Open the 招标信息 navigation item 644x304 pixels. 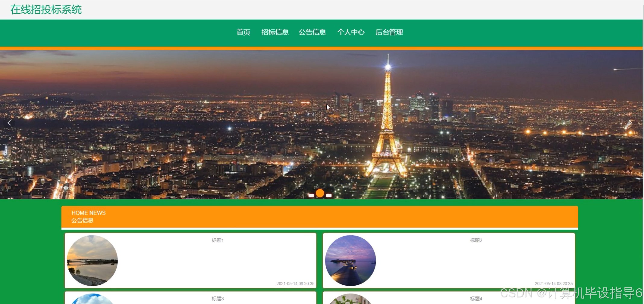(275, 32)
